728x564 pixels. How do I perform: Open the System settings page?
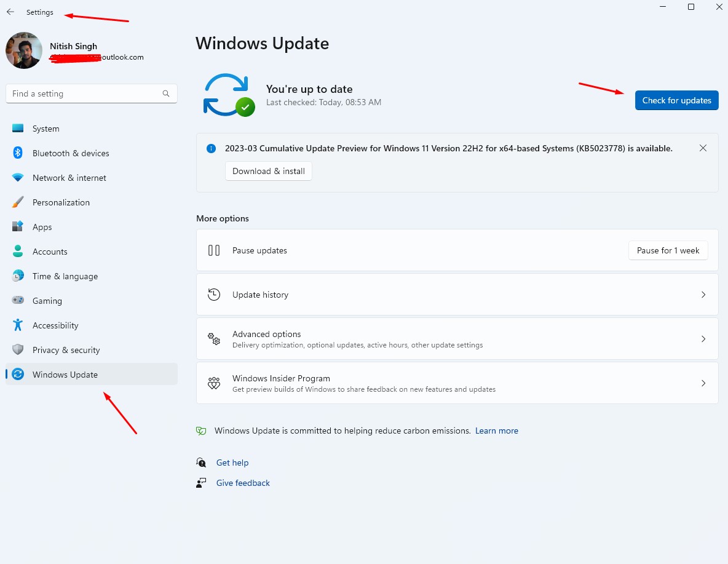pos(92,128)
